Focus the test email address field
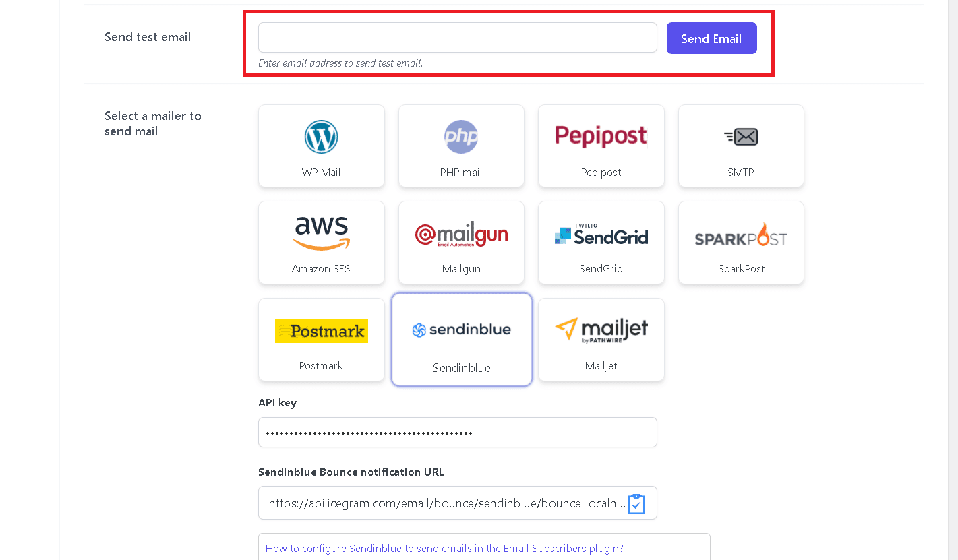 (458, 38)
